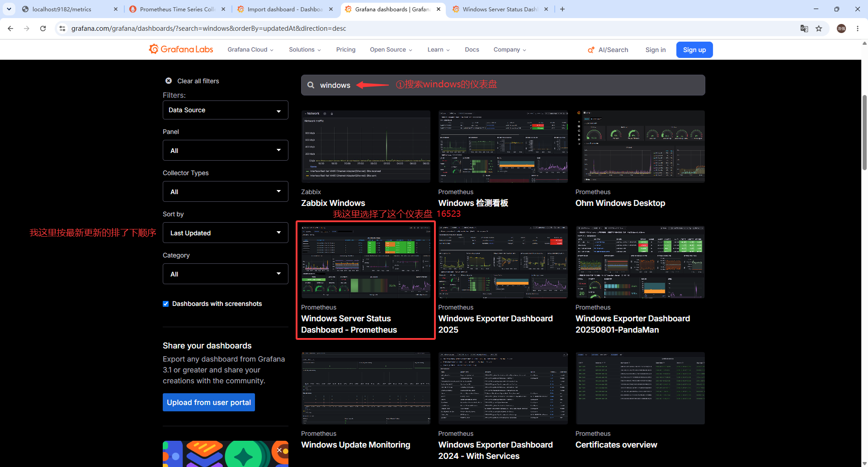
Task: Dismiss the promo banner with X icon
Action: 279,450
